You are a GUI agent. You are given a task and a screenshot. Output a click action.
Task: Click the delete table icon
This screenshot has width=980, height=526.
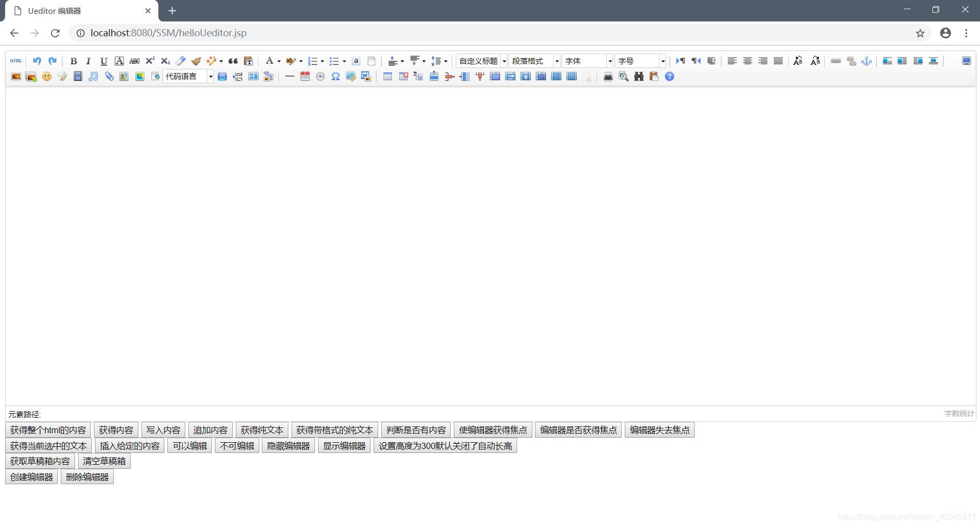pos(403,77)
